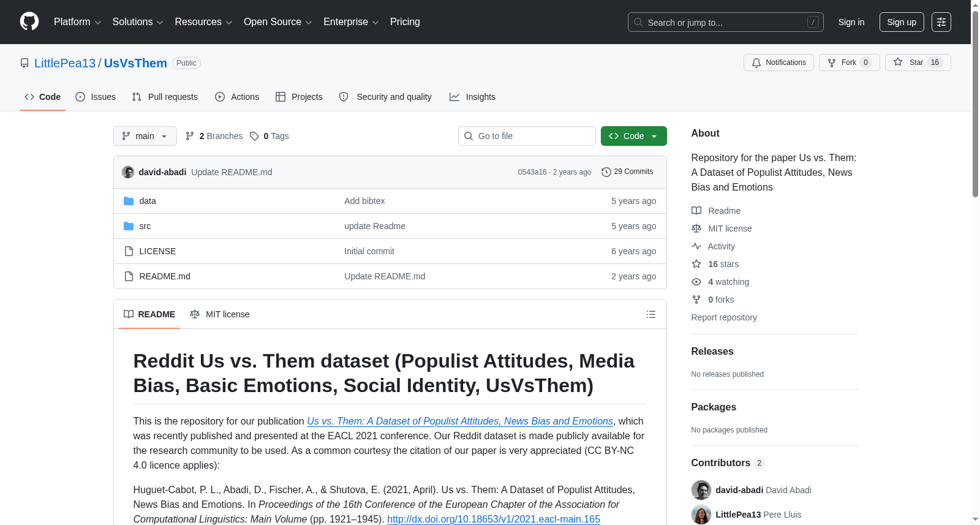Expand the green Code dropdown button
The height and width of the screenshot is (525, 980).
[x=633, y=136]
